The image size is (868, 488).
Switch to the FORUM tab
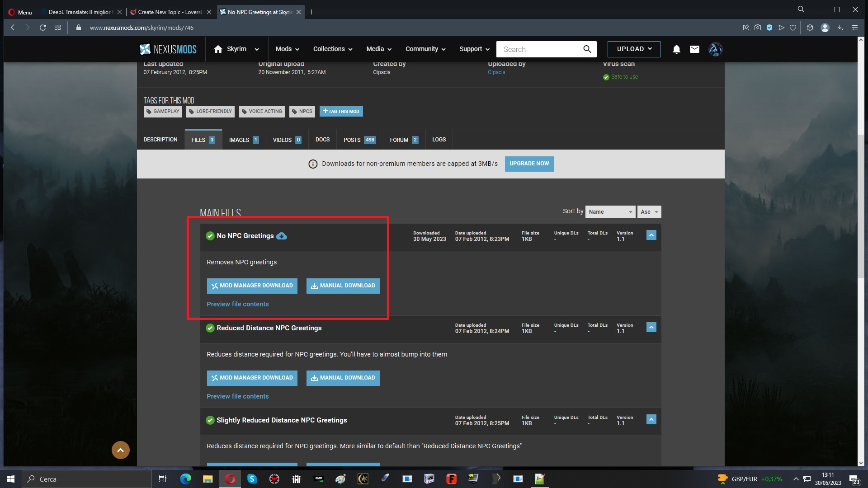point(404,140)
